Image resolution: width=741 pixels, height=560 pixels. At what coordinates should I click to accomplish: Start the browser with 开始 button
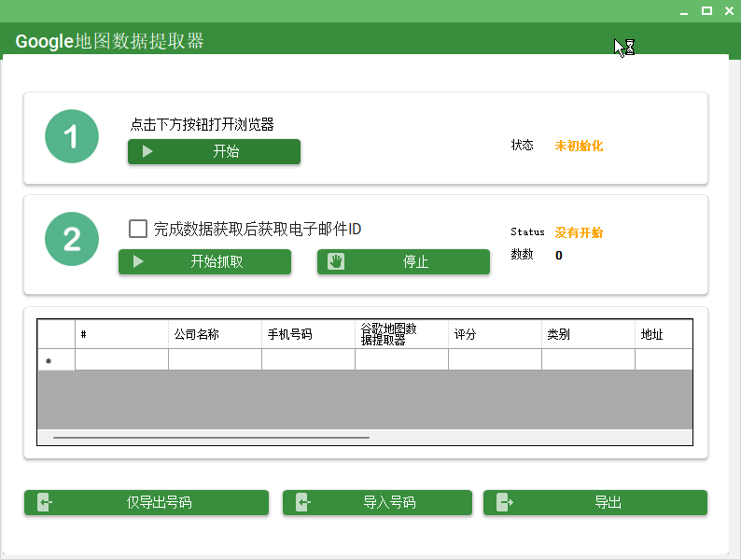pos(214,152)
